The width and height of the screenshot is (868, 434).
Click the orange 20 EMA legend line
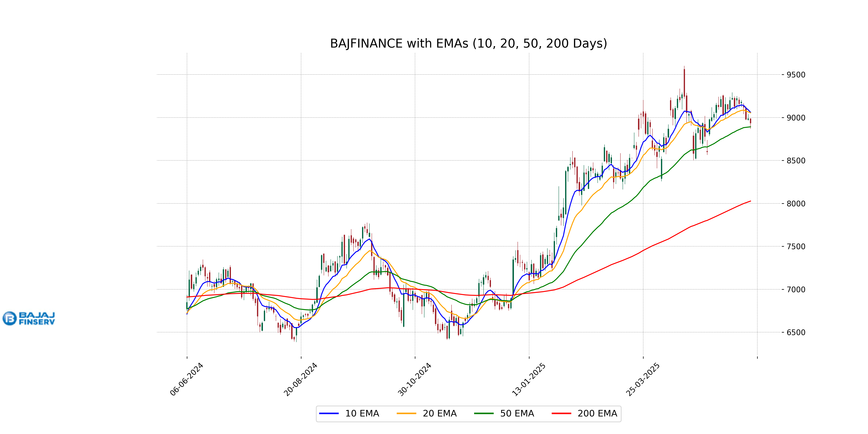(x=406, y=413)
